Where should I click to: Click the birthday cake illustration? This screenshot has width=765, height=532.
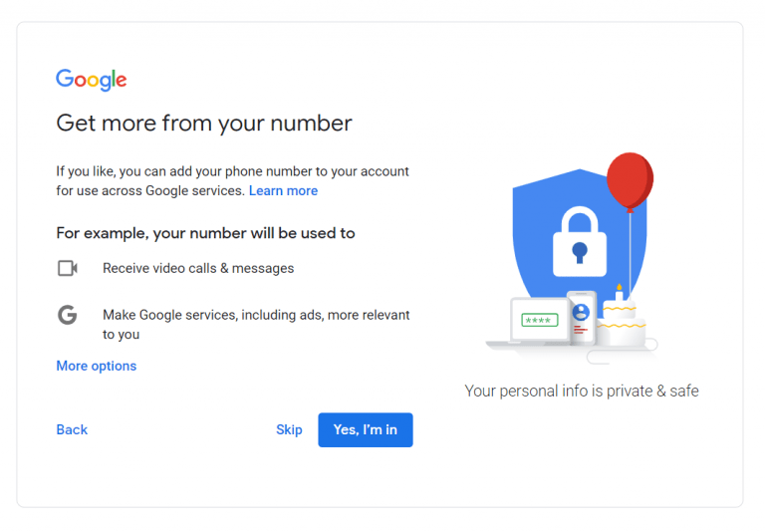pos(621,320)
